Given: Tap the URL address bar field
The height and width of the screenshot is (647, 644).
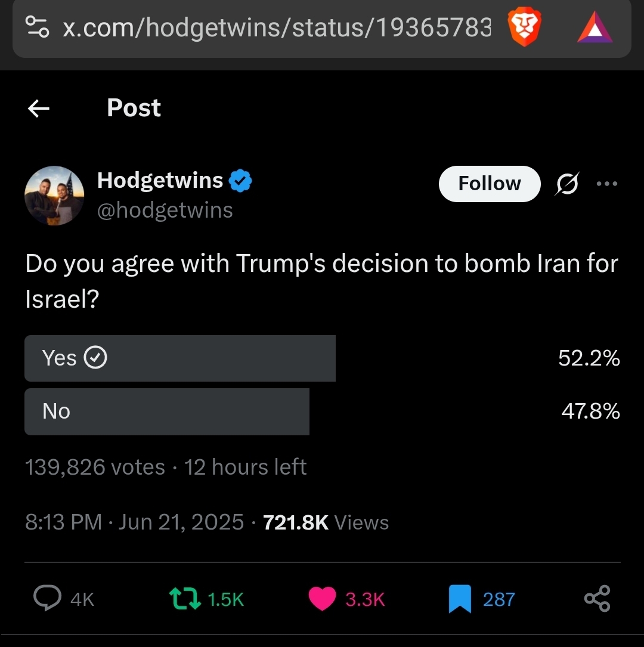Looking at the screenshot, I should point(276,28).
